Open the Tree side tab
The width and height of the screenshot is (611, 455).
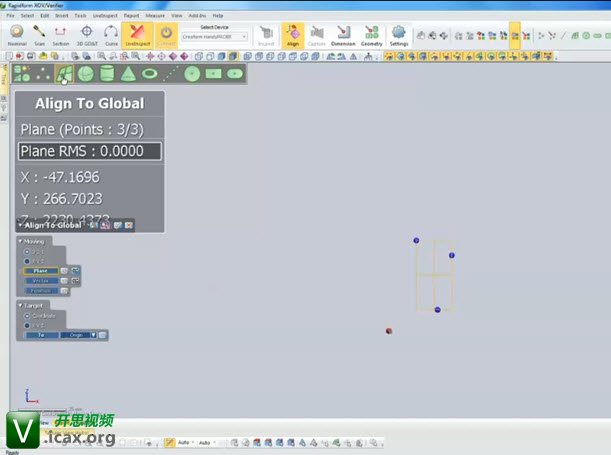click(4, 80)
